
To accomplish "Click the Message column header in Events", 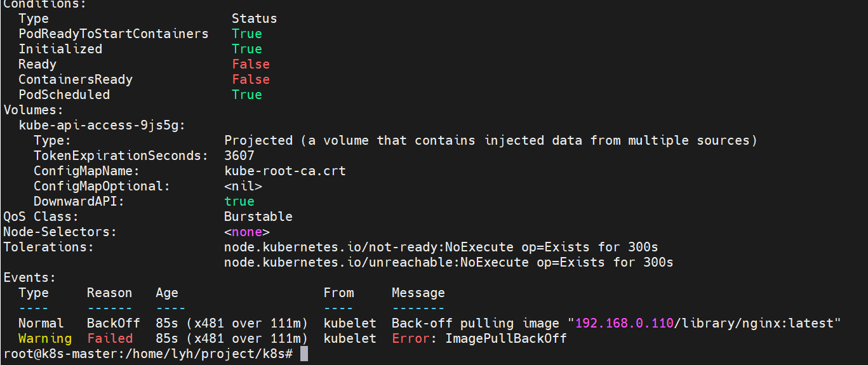I will coord(418,293).
